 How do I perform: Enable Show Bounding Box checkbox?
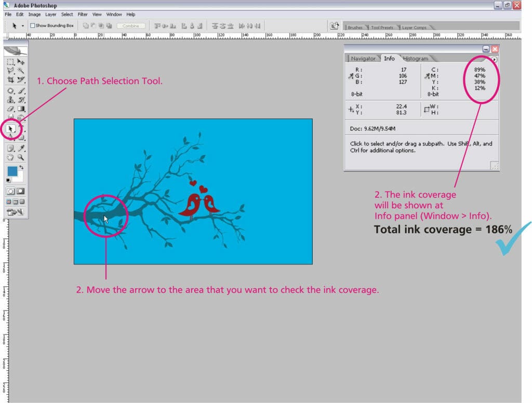tap(33, 25)
